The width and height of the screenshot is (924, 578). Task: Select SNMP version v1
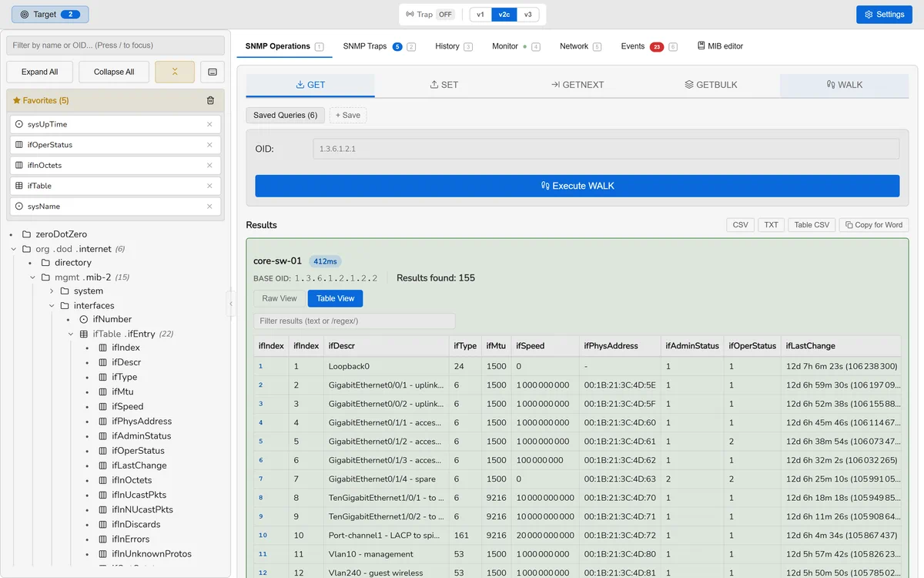[480, 15]
